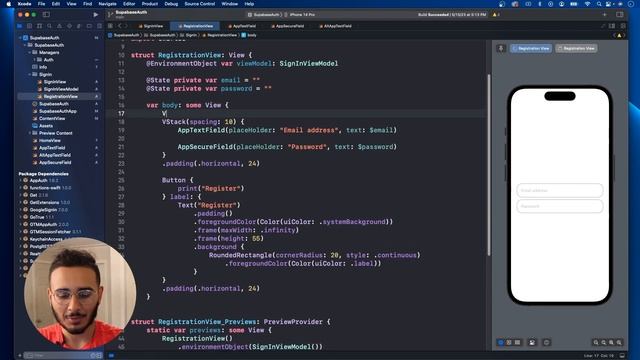Open Spotlight search in menu bar
The width and height of the screenshot is (640, 360).
click(x=599, y=4)
